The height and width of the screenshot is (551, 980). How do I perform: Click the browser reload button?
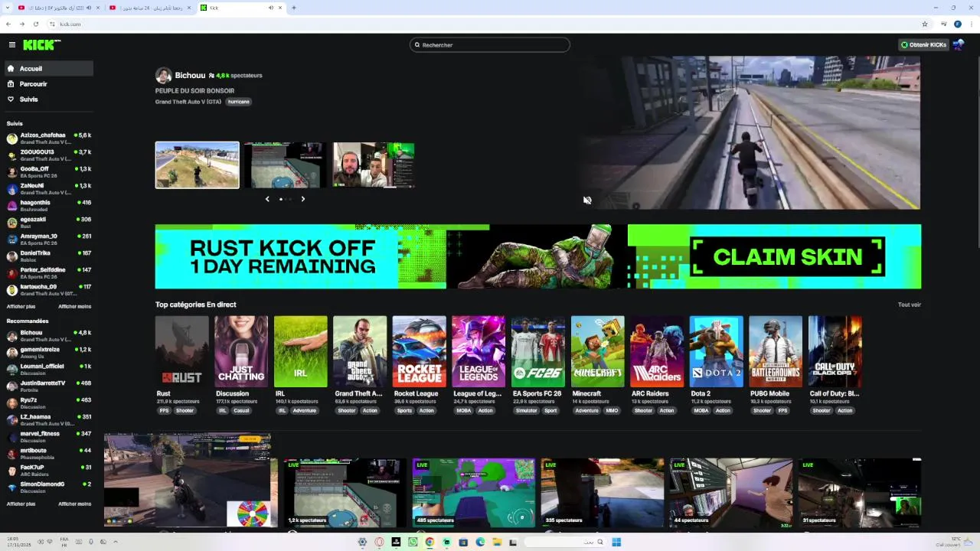35,24
